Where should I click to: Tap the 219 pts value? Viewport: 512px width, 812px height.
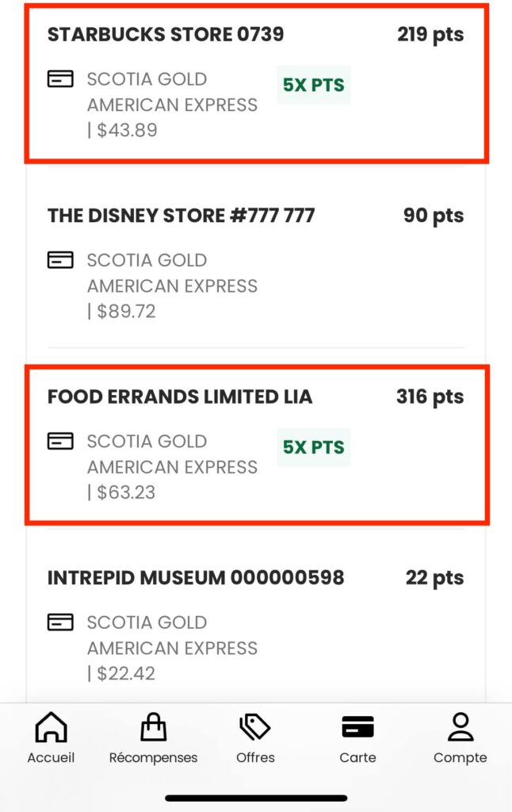(x=430, y=34)
